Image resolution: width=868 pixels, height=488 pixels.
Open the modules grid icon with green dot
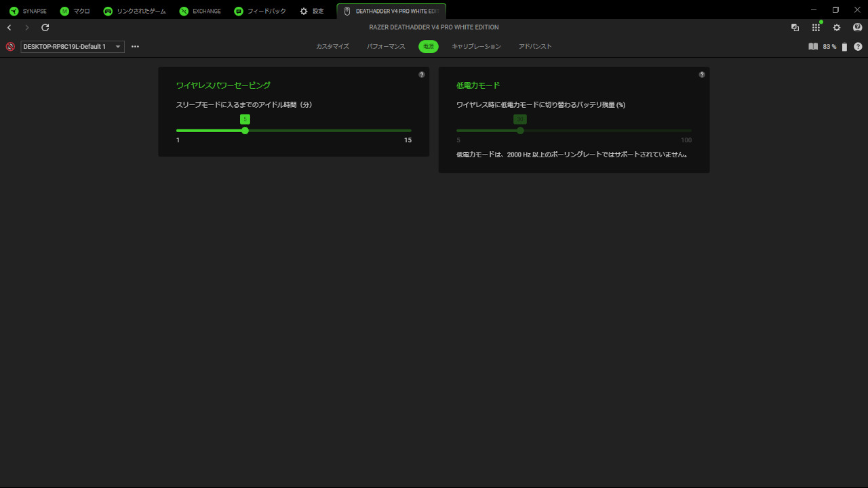(816, 28)
